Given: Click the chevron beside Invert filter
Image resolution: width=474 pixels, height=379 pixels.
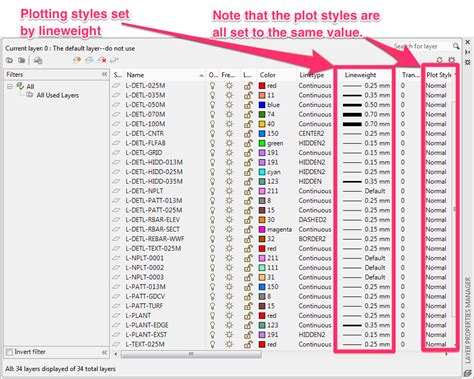Looking at the screenshot, I should click(104, 352).
